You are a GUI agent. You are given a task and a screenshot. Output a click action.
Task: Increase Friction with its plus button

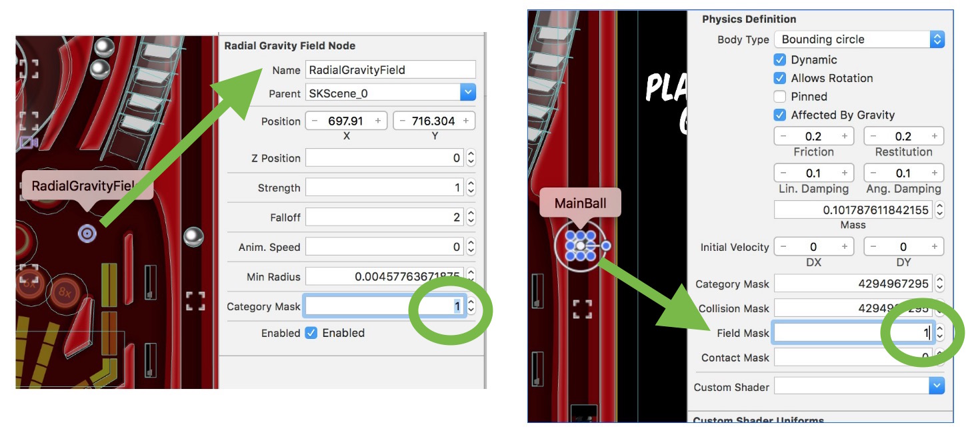coord(845,136)
